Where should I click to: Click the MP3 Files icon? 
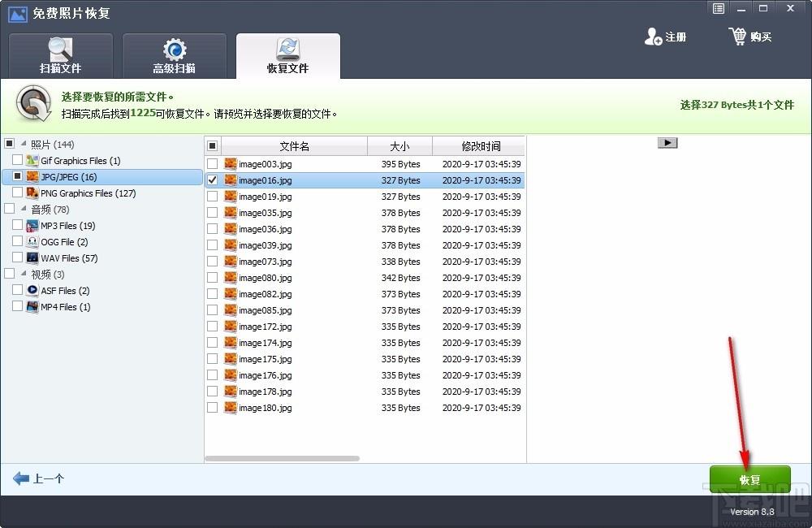(x=32, y=225)
